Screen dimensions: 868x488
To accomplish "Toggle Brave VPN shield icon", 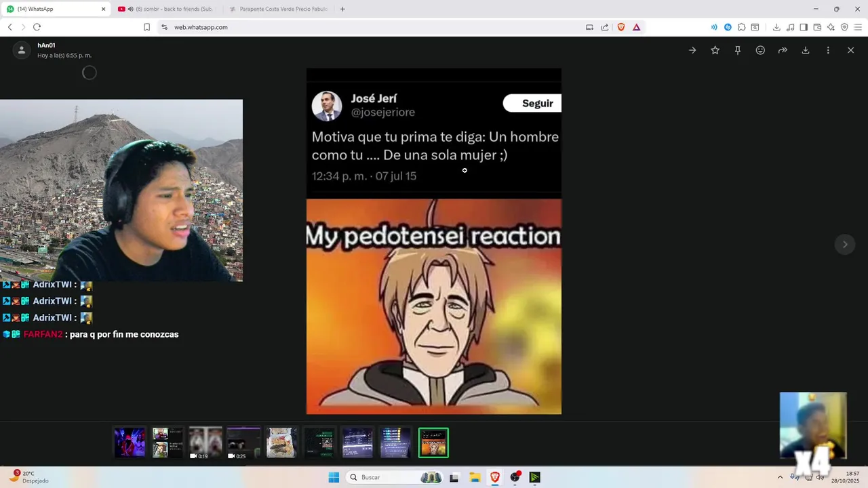I will point(844,27).
